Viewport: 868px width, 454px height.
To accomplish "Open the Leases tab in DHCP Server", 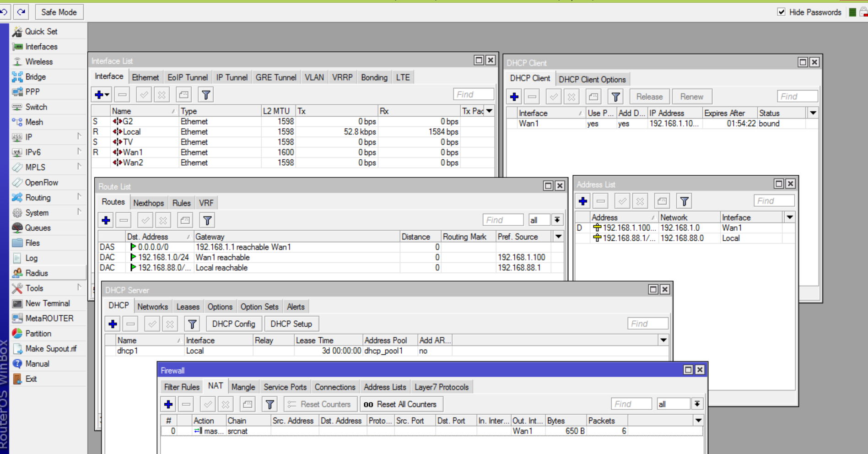I will tap(188, 307).
